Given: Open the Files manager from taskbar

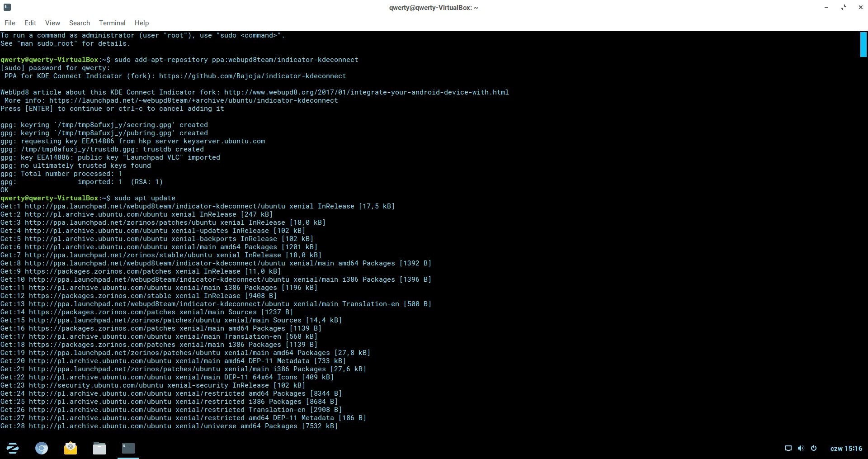Looking at the screenshot, I should click(x=99, y=448).
